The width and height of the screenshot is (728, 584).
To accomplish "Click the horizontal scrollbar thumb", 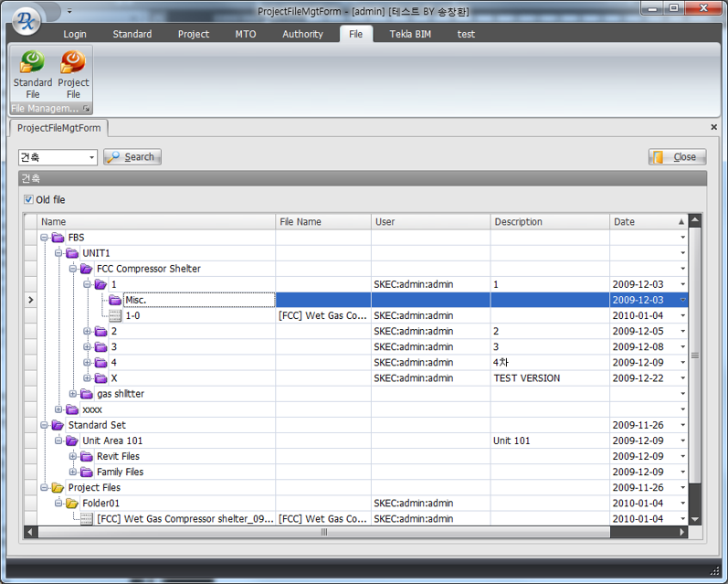I will click(322, 532).
